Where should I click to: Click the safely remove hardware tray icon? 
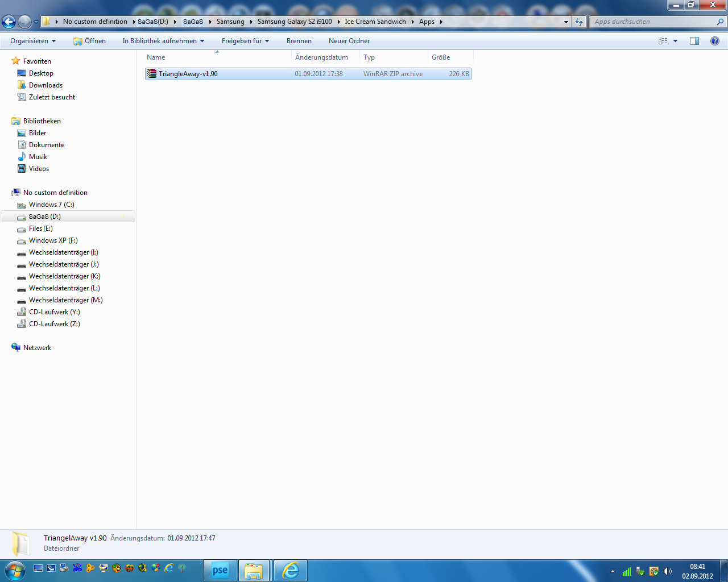pos(640,571)
